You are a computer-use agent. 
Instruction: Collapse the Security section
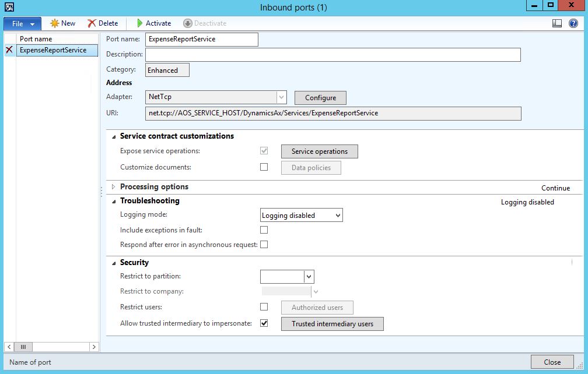point(114,262)
